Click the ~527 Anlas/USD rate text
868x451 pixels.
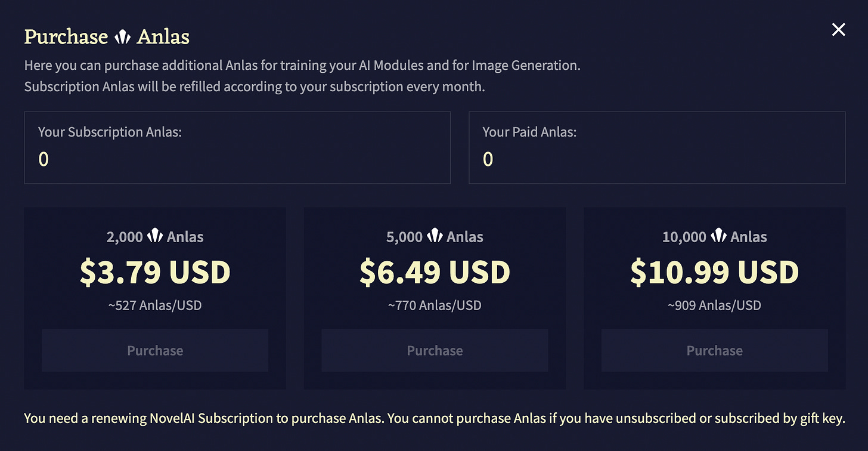point(155,305)
